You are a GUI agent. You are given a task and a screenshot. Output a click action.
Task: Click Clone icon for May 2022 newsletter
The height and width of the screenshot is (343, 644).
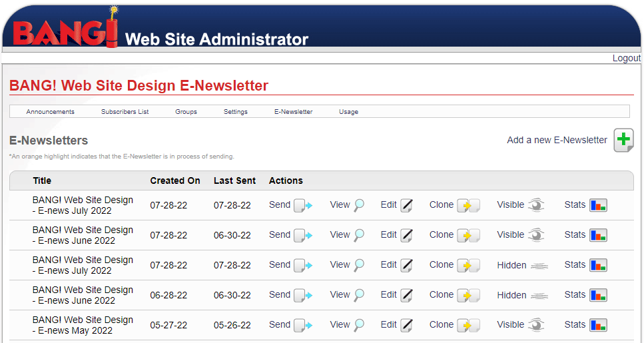coord(469,325)
